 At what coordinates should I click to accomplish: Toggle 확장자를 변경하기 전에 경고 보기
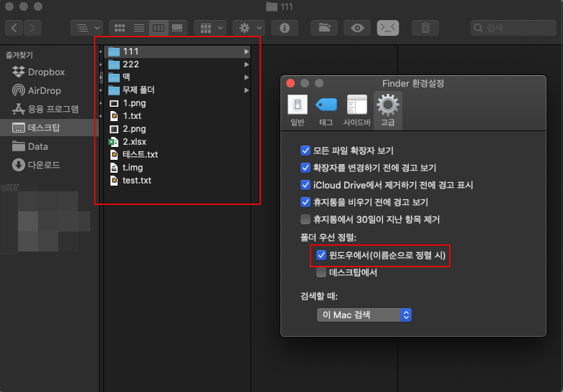click(x=306, y=168)
